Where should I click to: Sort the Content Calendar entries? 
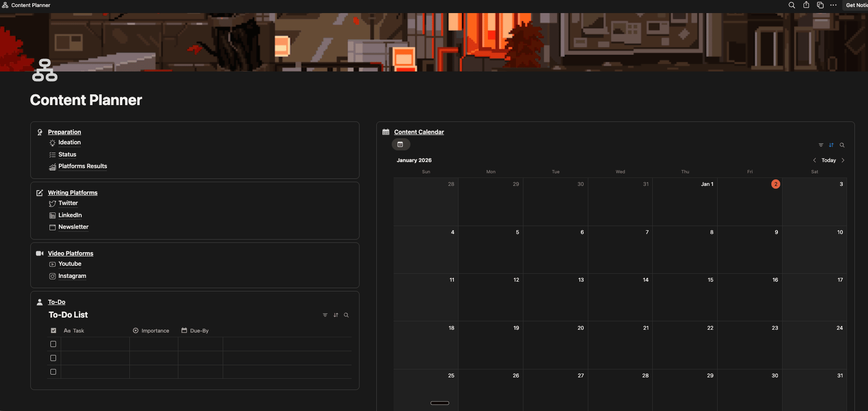pyautogui.click(x=831, y=145)
